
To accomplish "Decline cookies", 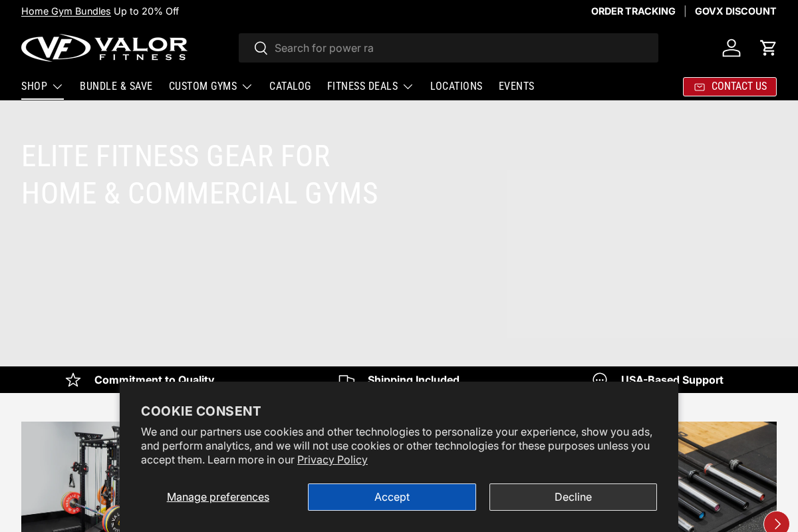I will (573, 497).
